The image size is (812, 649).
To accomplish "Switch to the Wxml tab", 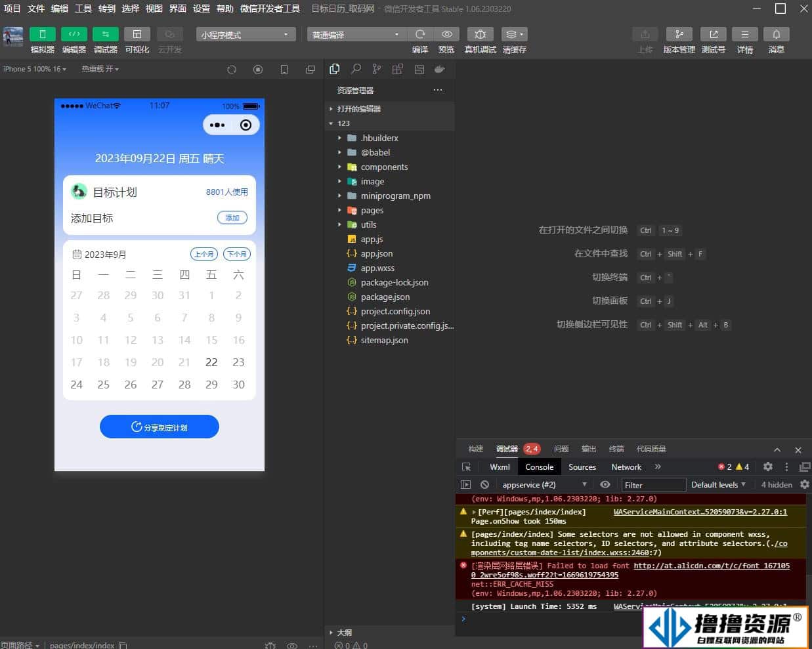I will 500,467.
